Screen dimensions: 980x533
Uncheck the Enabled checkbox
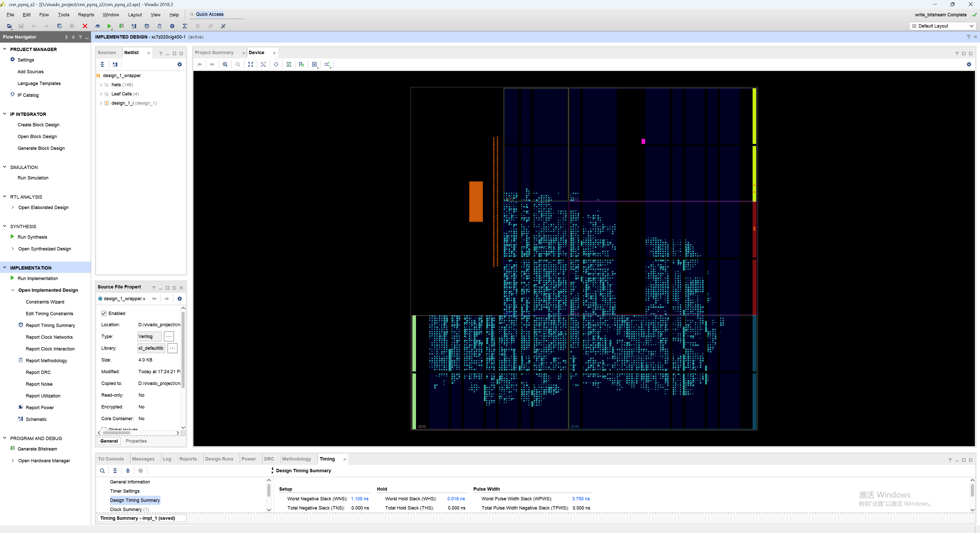point(104,313)
